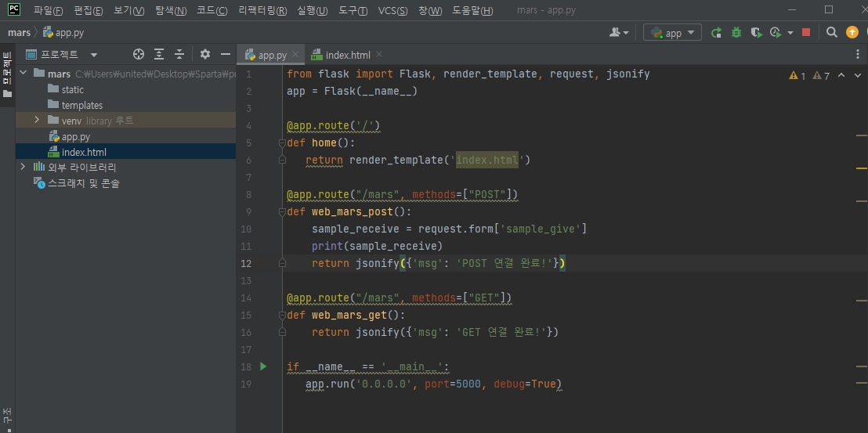Viewport: 868px width, 433px height.
Task: Run app with coverage shield icon
Action: tap(756, 33)
